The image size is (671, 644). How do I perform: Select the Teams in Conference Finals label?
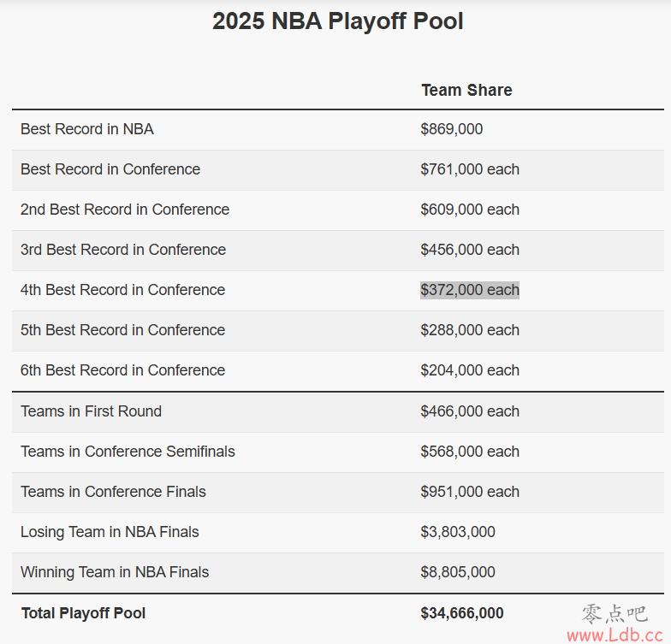(113, 492)
